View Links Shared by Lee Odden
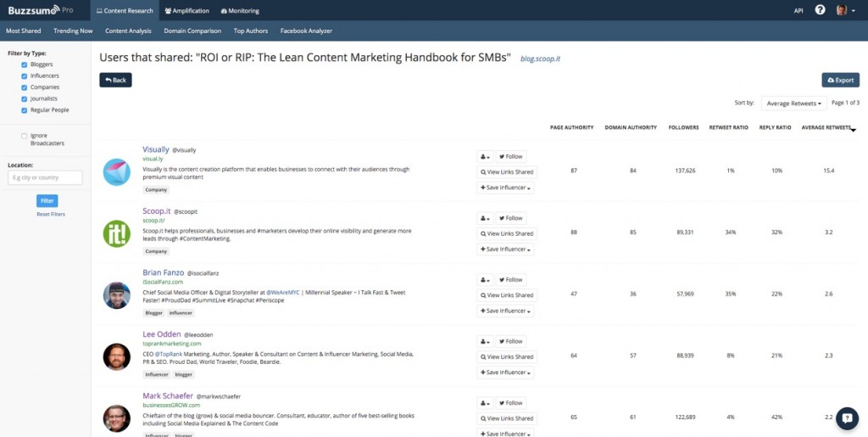The image size is (868, 437). point(507,356)
